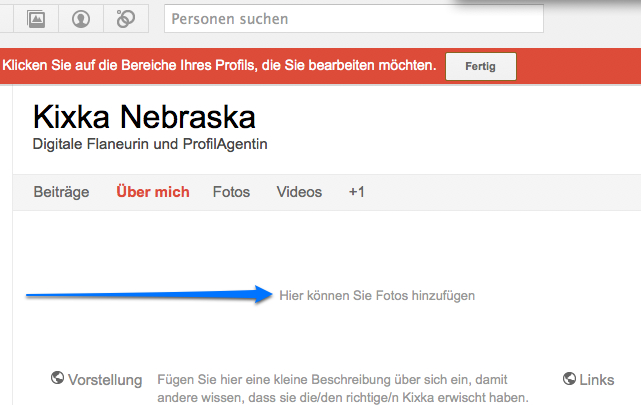Go to the Videos tab
This screenshot has height=405, width=641.
(x=299, y=192)
